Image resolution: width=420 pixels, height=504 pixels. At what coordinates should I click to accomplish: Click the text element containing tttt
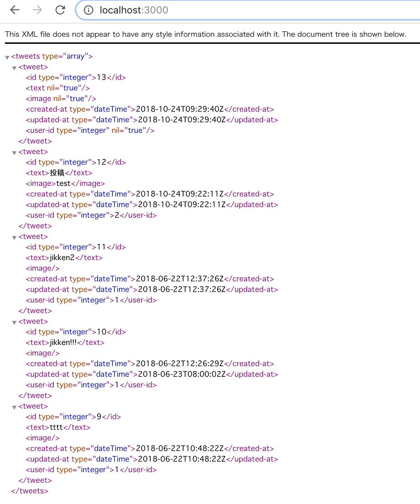[x=58, y=427]
